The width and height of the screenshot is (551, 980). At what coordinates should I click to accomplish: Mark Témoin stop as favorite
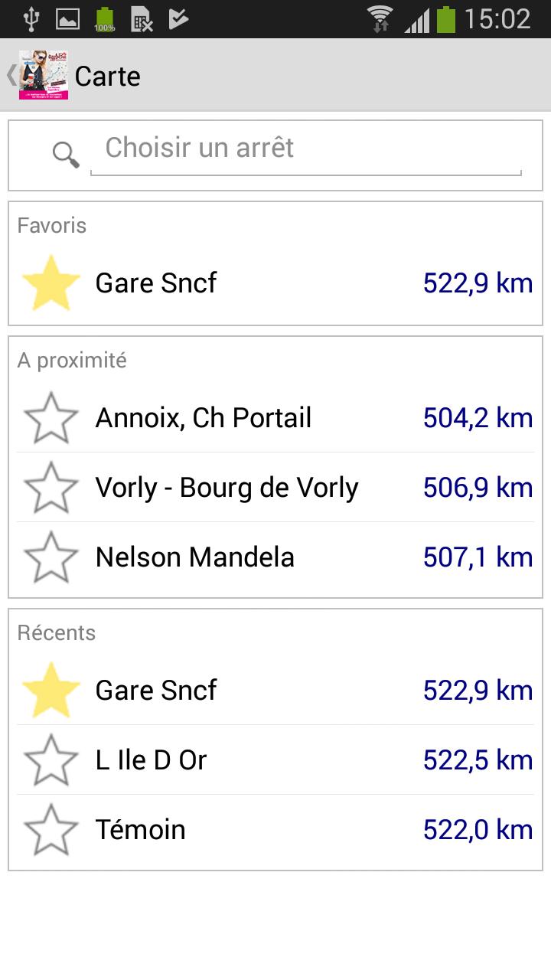(x=51, y=830)
